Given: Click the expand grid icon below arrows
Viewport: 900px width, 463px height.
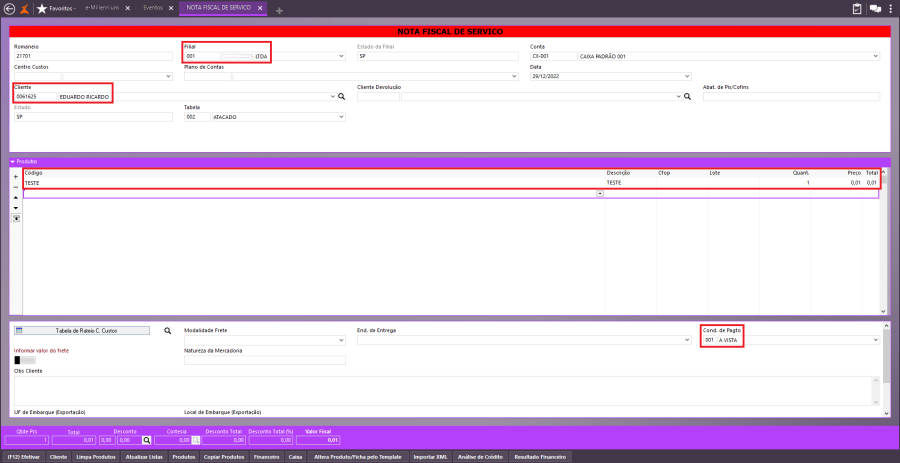Looking at the screenshot, I should pos(16,218).
